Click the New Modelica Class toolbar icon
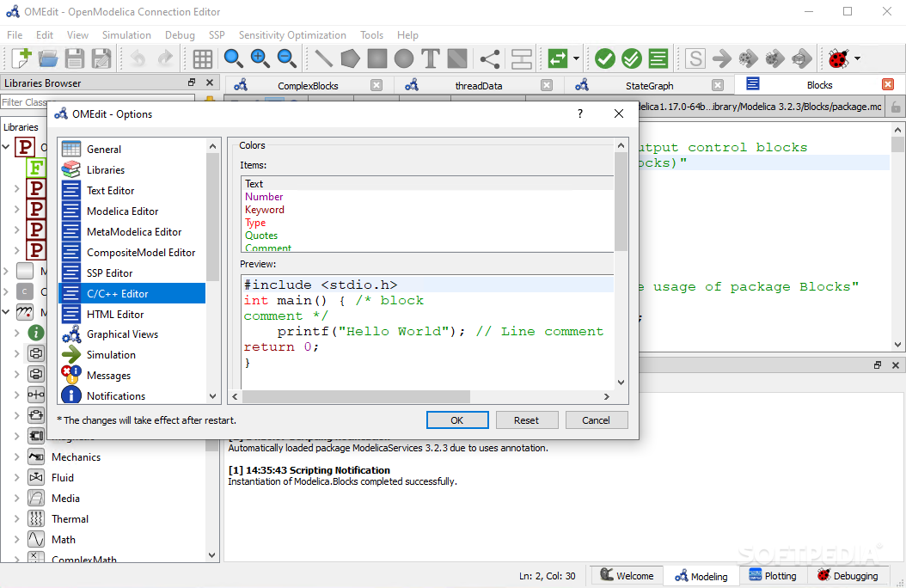This screenshot has height=588, width=906. pyautogui.click(x=21, y=58)
